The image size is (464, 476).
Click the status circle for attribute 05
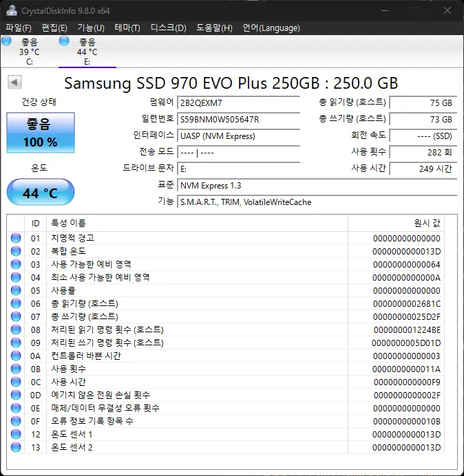pyautogui.click(x=16, y=290)
